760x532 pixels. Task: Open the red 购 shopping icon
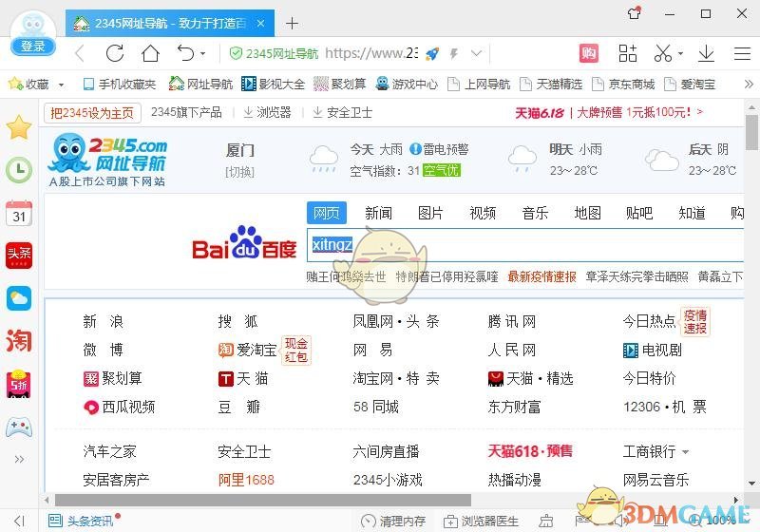[589, 53]
